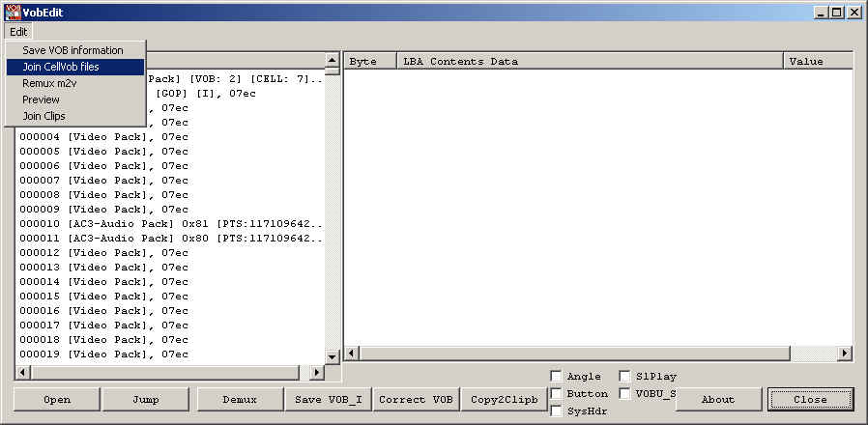Click the Demux button
The height and width of the screenshot is (425, 868).
pyautogui.click(x=240, y=400)
